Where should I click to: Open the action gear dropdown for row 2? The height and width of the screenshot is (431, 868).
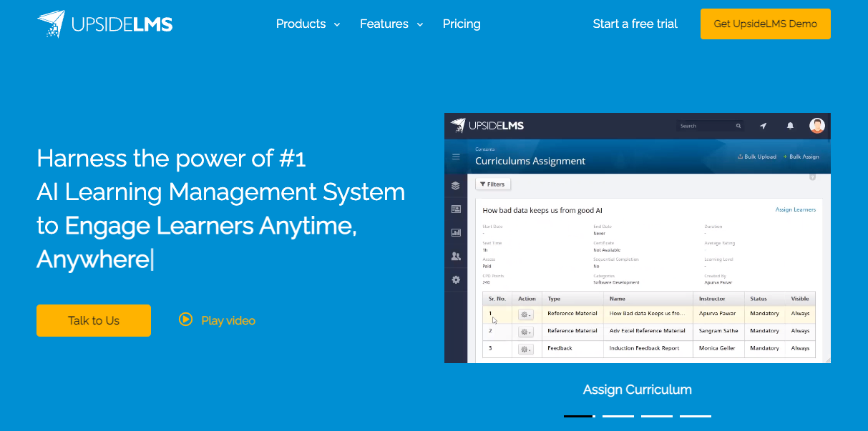coord(526,332)
